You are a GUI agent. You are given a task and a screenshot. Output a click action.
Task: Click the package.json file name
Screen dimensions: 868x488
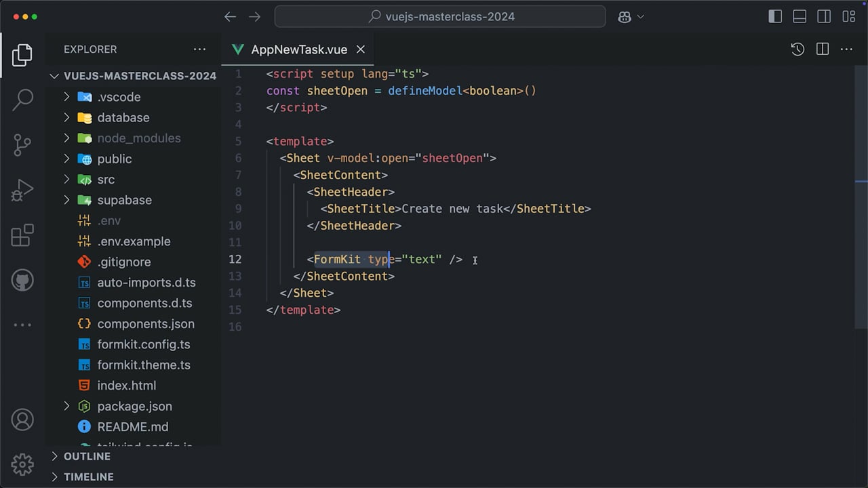[134, 406]
